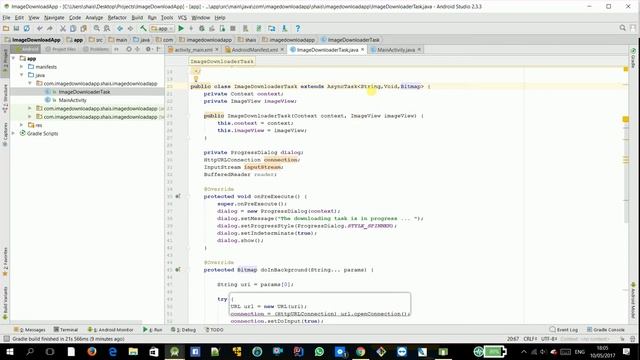Click the Chrome taskbar icon
Screen dimensions: 640x360
360,351
